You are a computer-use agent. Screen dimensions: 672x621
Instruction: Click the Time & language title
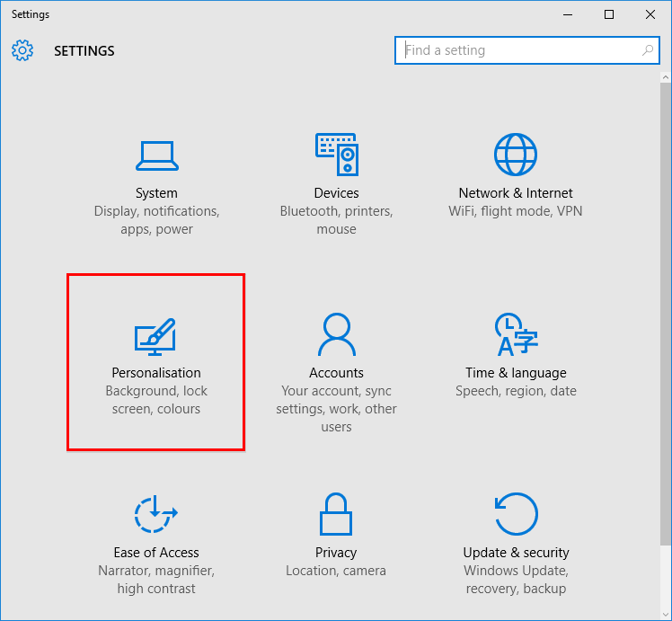pos(516,373)
